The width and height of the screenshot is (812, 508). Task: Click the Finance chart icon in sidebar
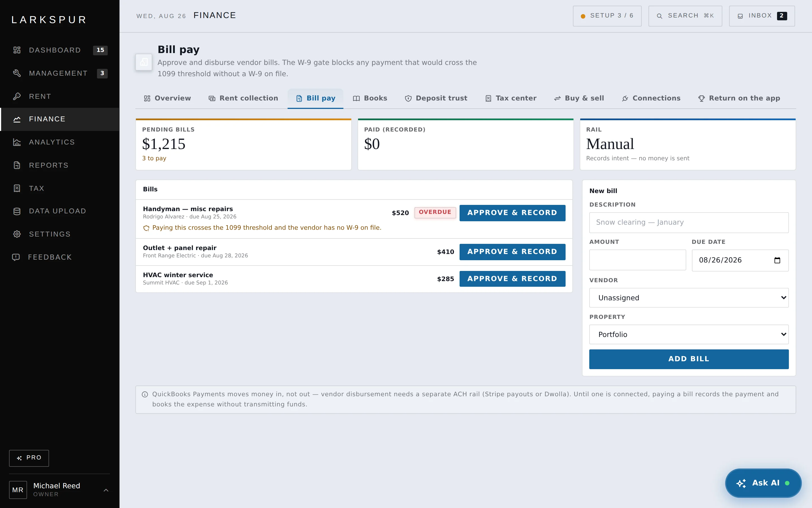coord(17,119)
